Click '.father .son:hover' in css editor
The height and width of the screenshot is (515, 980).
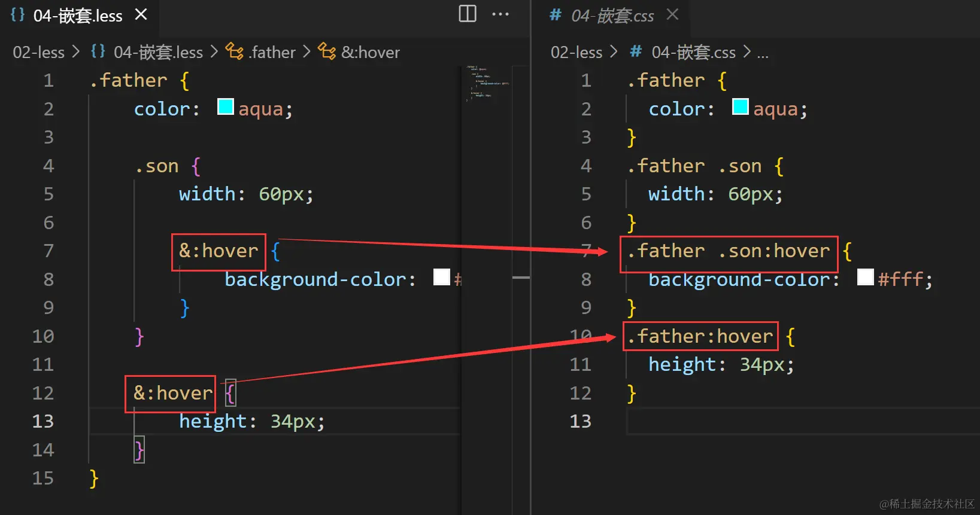click(729, 251)
